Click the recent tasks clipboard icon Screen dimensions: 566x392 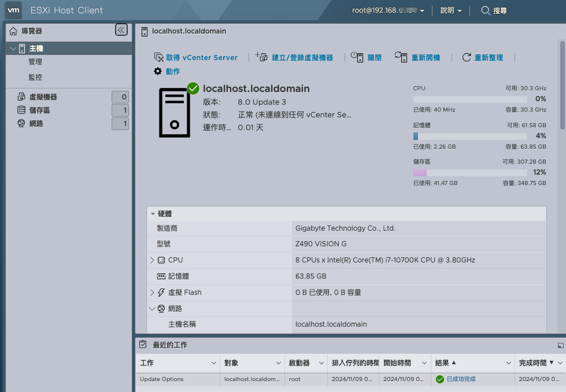click(x=143, y=345)
